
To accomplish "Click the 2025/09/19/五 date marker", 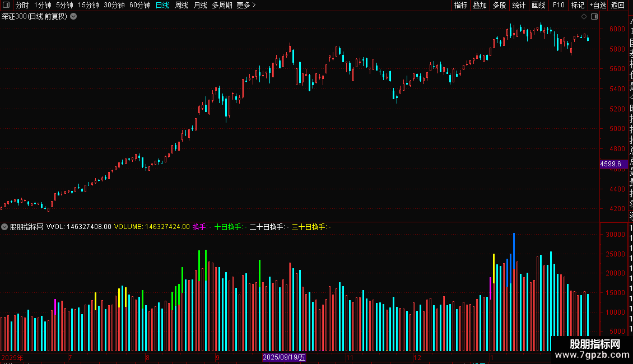I will tap(284, 357).
